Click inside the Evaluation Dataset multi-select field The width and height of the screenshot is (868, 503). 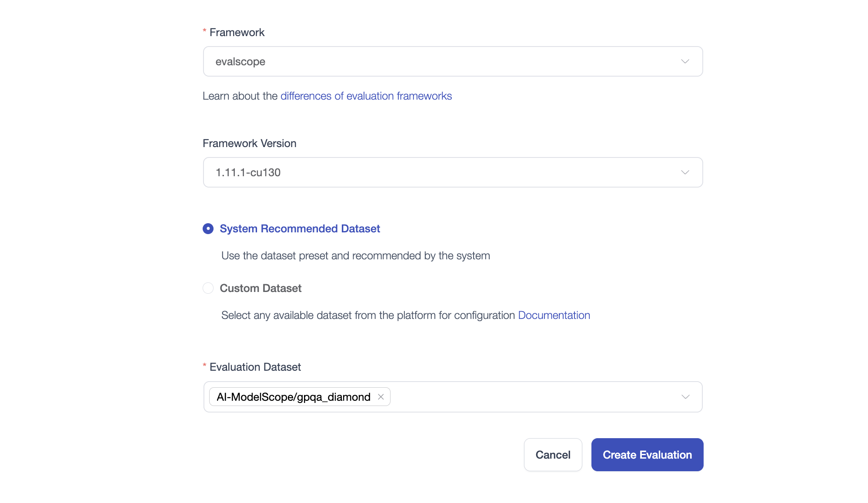[x=453, y=397]
